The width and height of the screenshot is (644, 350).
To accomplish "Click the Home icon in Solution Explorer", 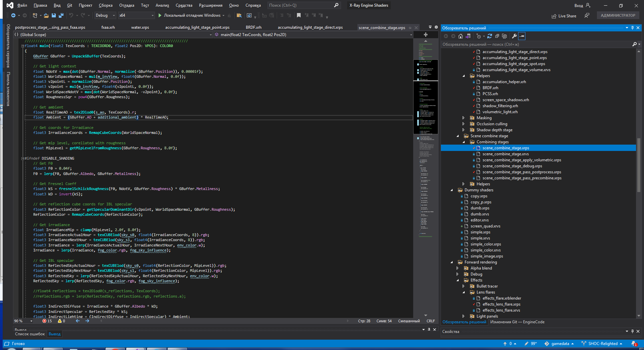I will click(x=461, y=36).
